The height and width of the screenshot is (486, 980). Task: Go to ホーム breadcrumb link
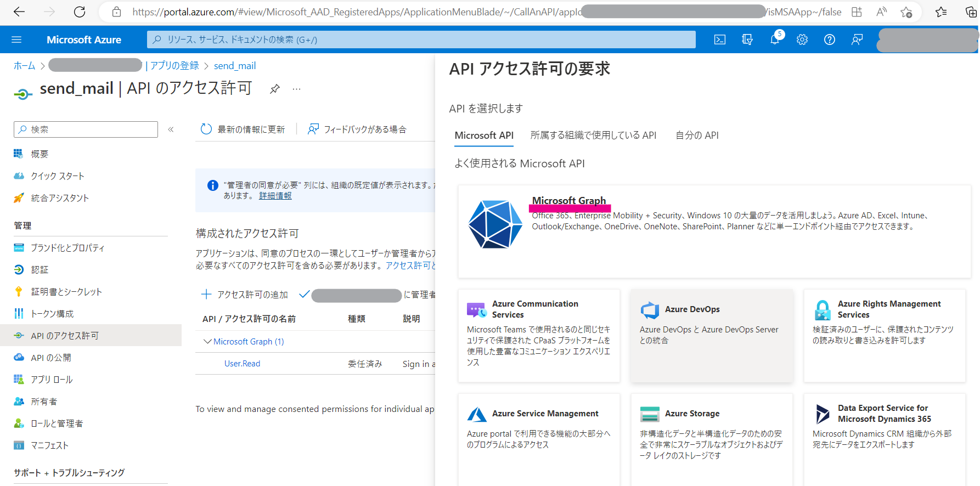pos(24,66)
